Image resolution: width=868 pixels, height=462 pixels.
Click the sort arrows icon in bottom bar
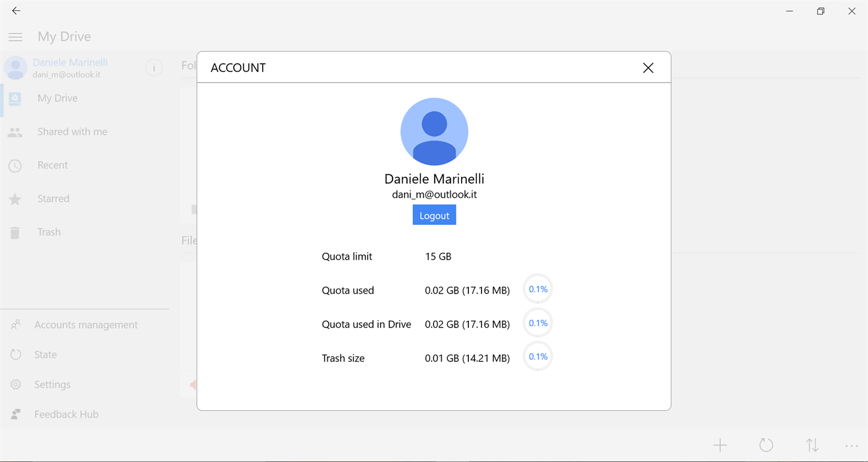[813, 446]
